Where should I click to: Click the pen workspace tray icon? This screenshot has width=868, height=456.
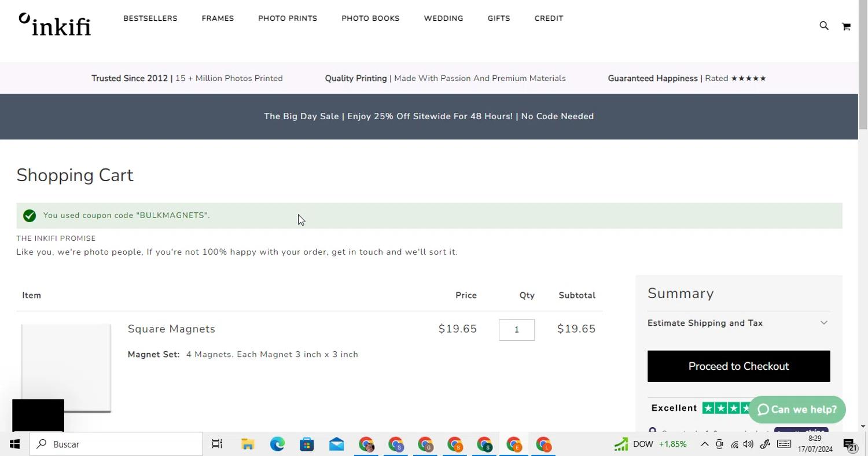coord(765,444)
